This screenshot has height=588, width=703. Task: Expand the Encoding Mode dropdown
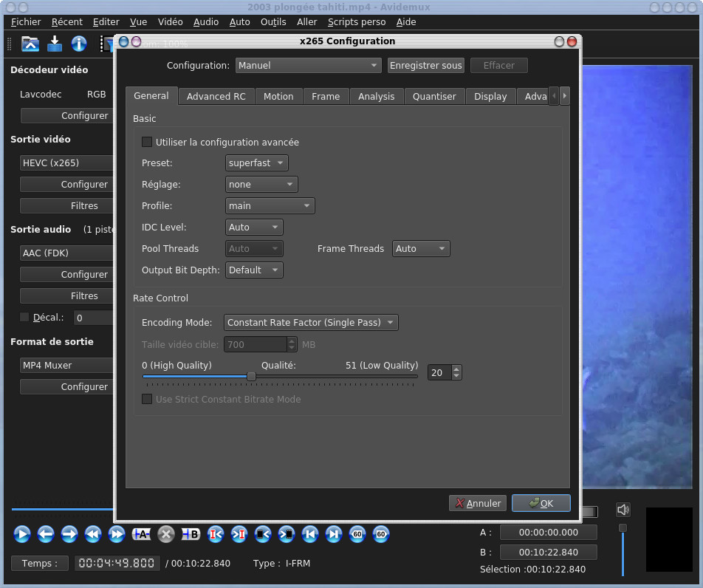pyautogui.click(x=311, y=322)
